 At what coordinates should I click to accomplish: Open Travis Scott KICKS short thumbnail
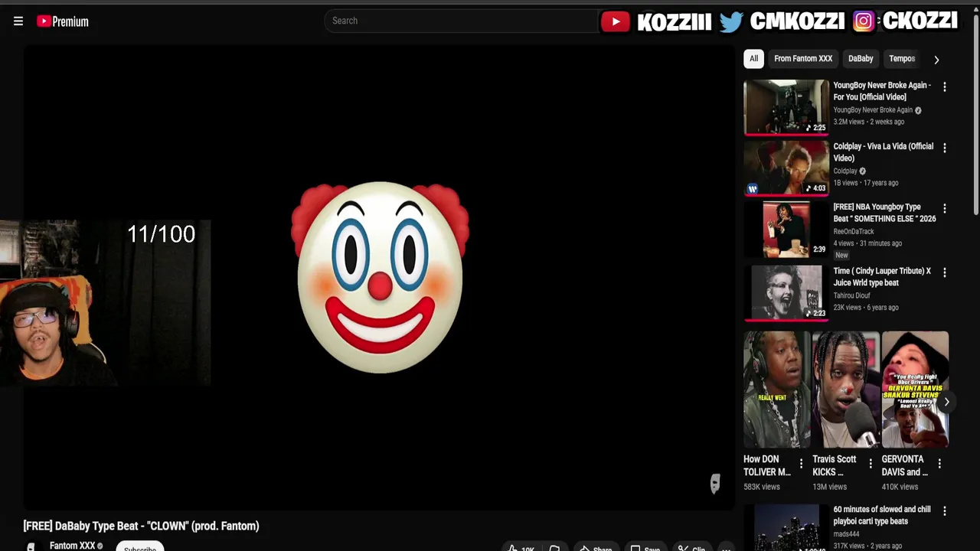(845, 390)
